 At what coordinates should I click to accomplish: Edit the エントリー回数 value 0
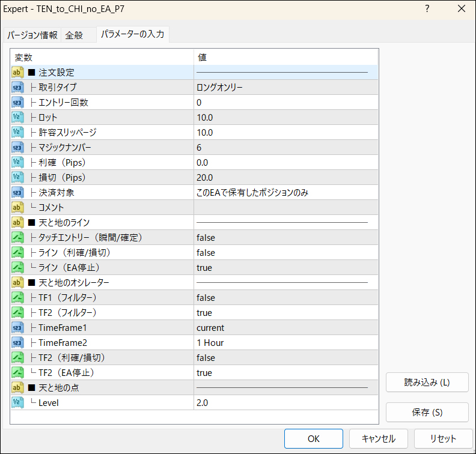coord(285,103)
